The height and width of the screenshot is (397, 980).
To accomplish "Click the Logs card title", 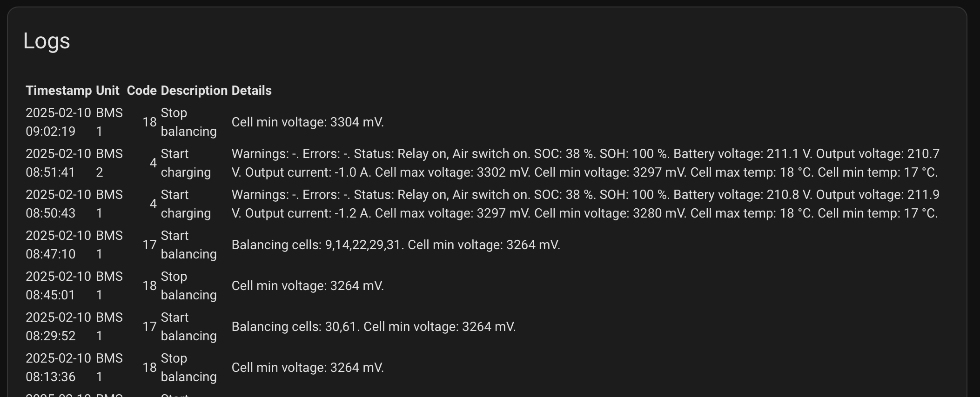I will (47, 41).
